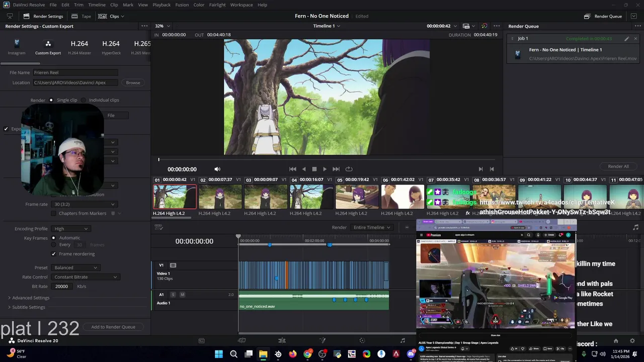Viewport: 644px width, 362px height.
Task: Mute the viewer volume speaker
Action: [x=217, y=169]
